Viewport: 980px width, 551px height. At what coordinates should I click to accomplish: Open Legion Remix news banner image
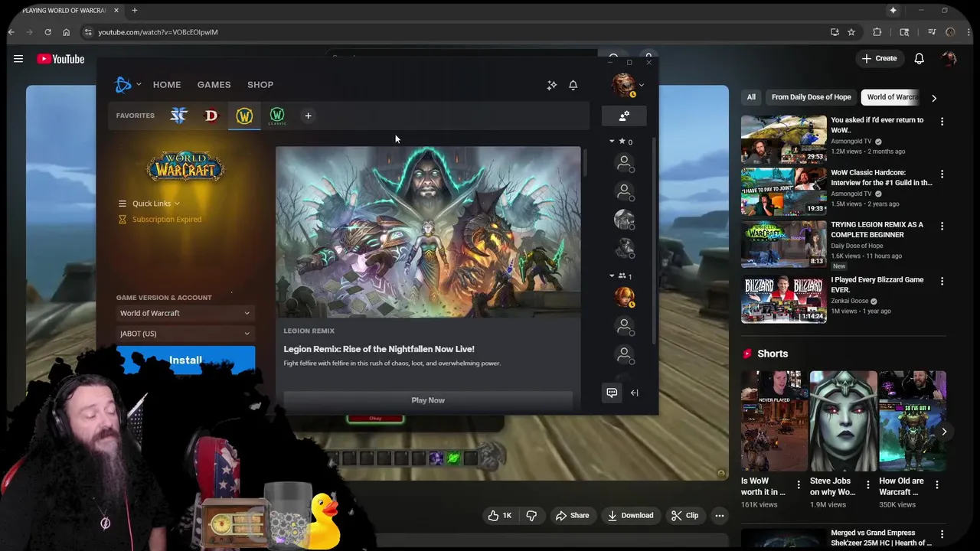(428, 232)
